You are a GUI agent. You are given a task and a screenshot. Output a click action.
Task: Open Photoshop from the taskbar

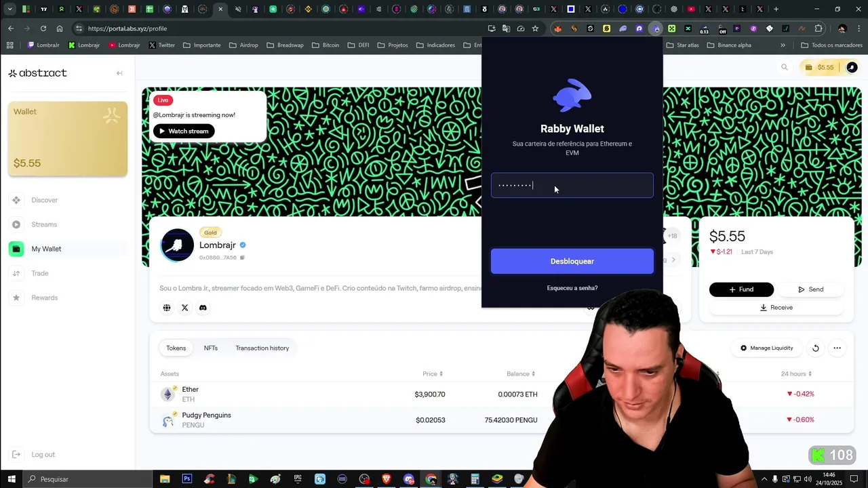(x=186, y=479)
